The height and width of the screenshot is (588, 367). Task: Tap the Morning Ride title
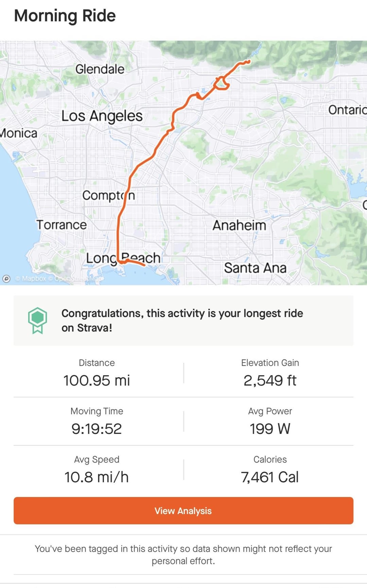65,16
